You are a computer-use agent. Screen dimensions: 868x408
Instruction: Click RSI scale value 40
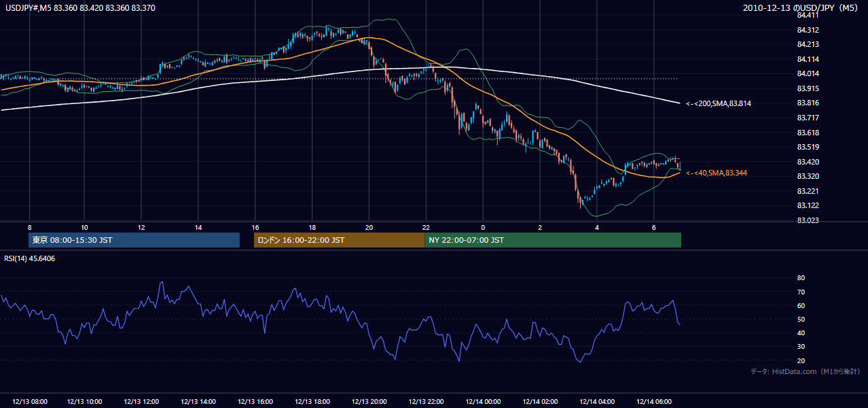pos(801,333)
